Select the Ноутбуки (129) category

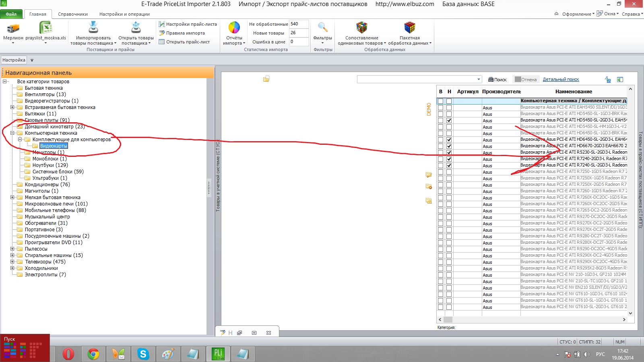point(50,165)
